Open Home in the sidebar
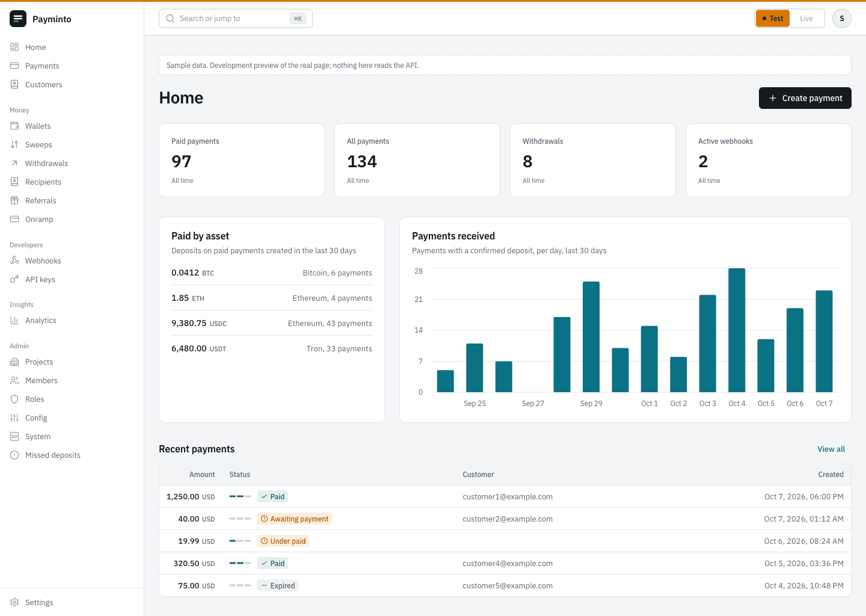The height and width of the screenshot is (616, 866). click(72, 47)
